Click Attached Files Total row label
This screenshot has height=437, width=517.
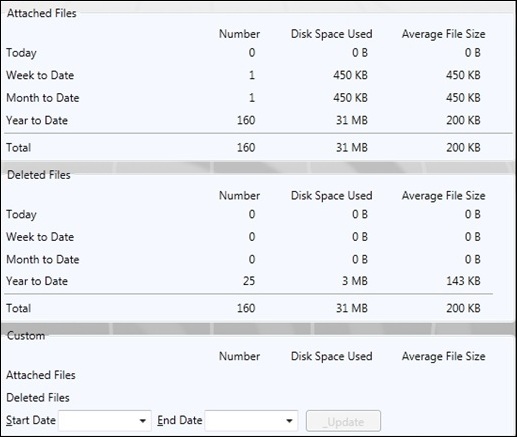coord(19,147)
